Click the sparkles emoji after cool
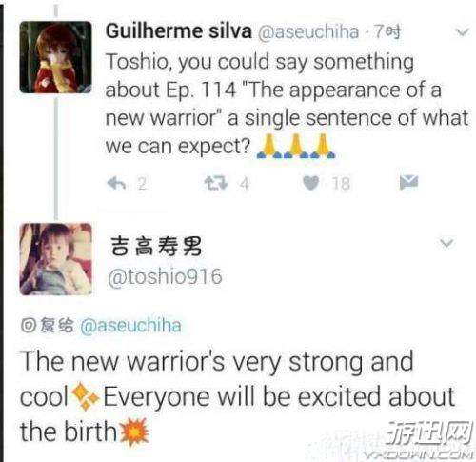 click(x=86, y=397)
